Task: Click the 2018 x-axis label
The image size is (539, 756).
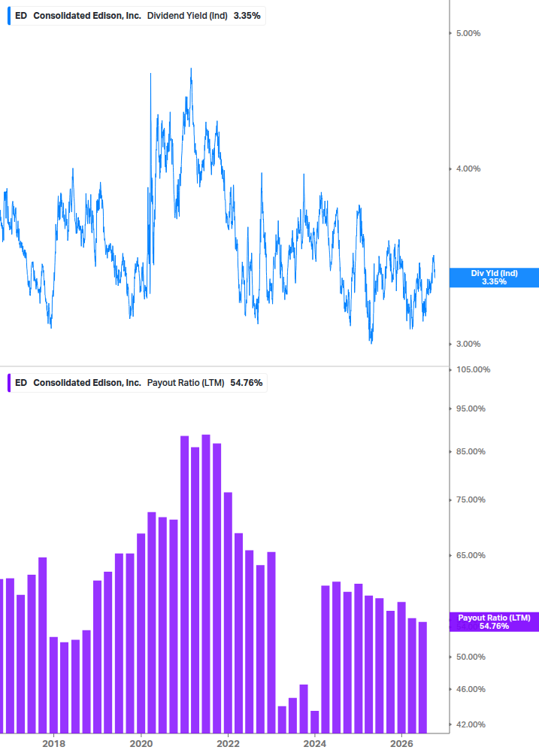Action: click(x=54, y=743)
